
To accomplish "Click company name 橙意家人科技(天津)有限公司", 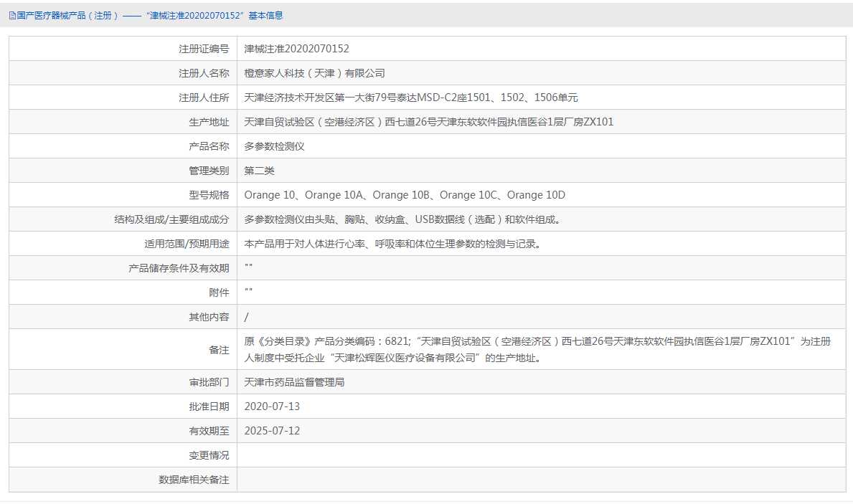I will click(x=314, y=73).
